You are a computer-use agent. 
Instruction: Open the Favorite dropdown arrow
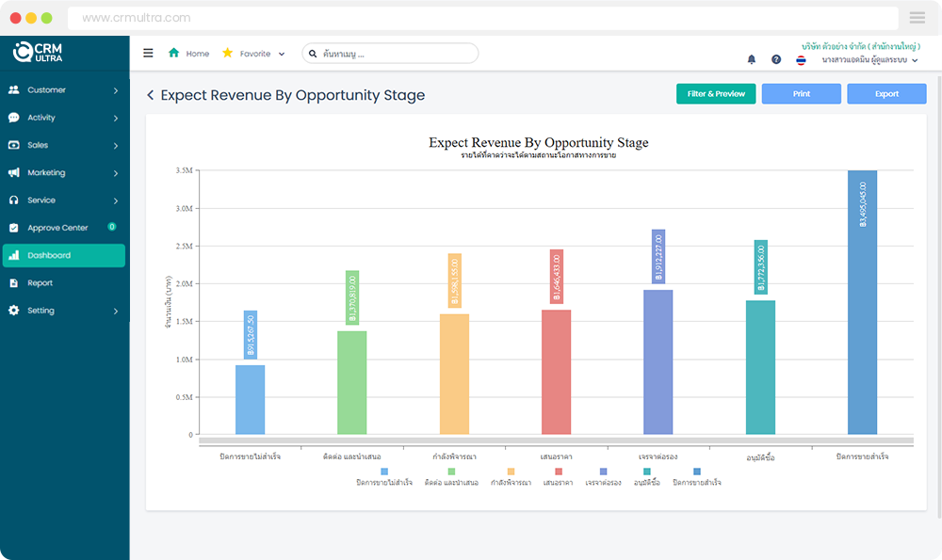pos(281,54)
